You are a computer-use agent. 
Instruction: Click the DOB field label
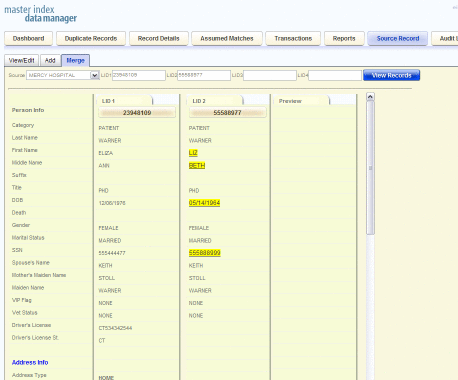pos(17,200)
